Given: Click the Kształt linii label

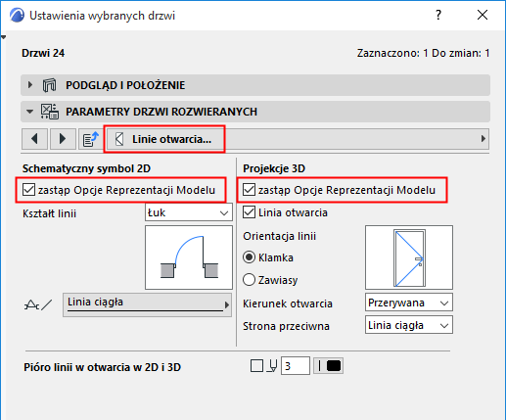Looking at the screenshot, I should tap(49, 213).
